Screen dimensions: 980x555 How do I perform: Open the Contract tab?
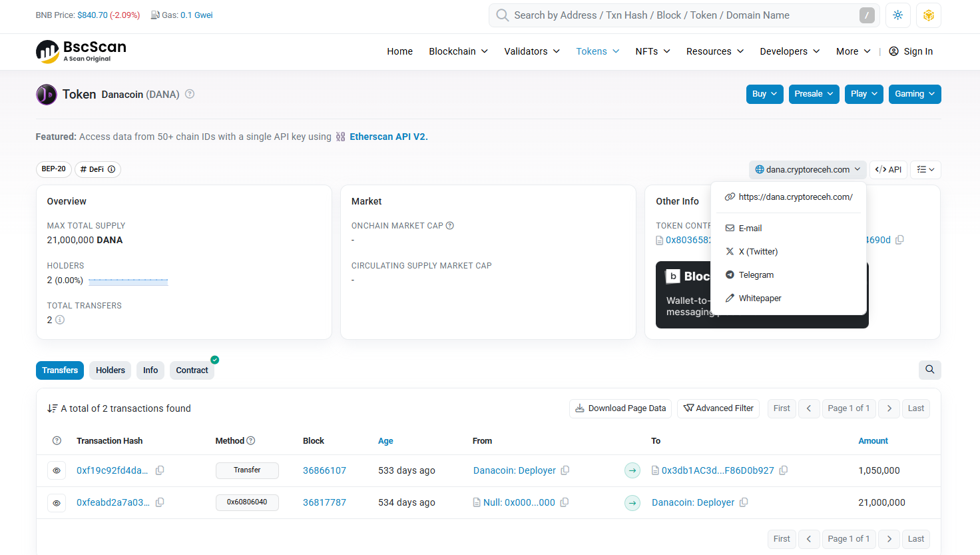192,370
